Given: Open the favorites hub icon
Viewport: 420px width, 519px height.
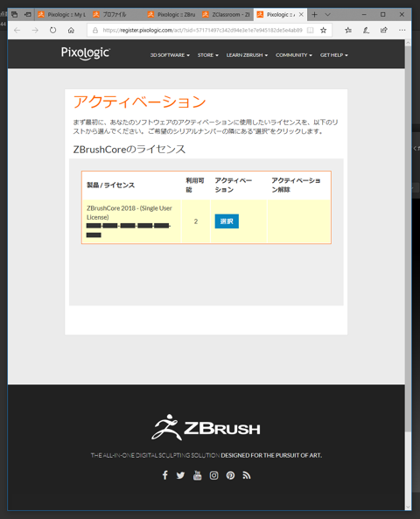Looking at the screenshot, I should (348, 31).
